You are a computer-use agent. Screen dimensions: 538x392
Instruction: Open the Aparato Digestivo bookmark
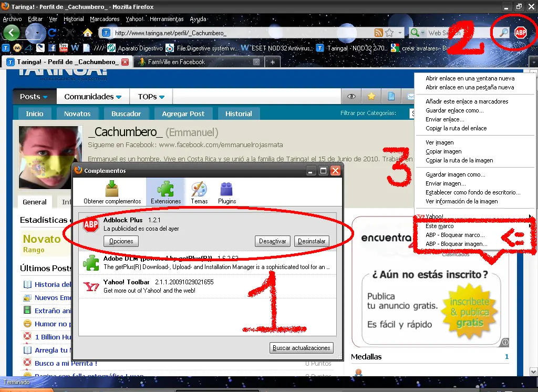(x=135, y=48)
